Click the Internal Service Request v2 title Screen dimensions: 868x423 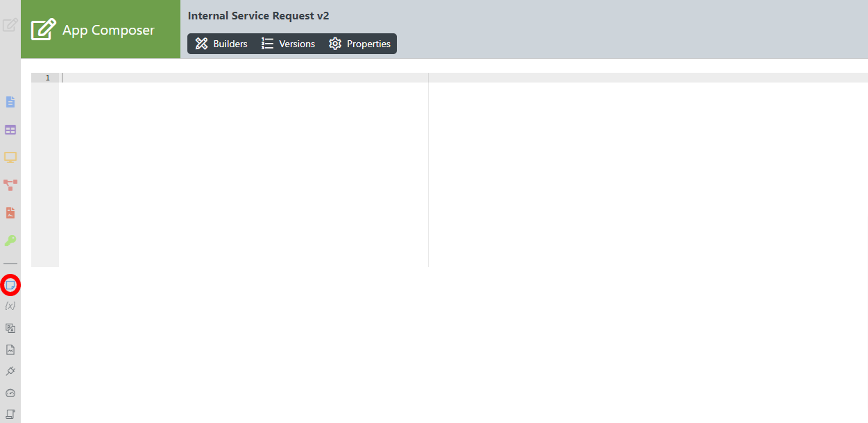259,16
